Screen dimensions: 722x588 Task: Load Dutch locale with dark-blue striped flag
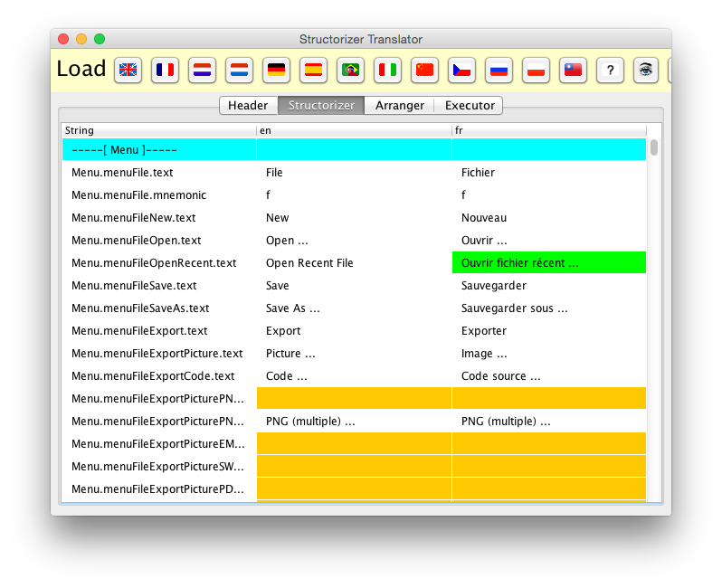[x=202, y=70]
